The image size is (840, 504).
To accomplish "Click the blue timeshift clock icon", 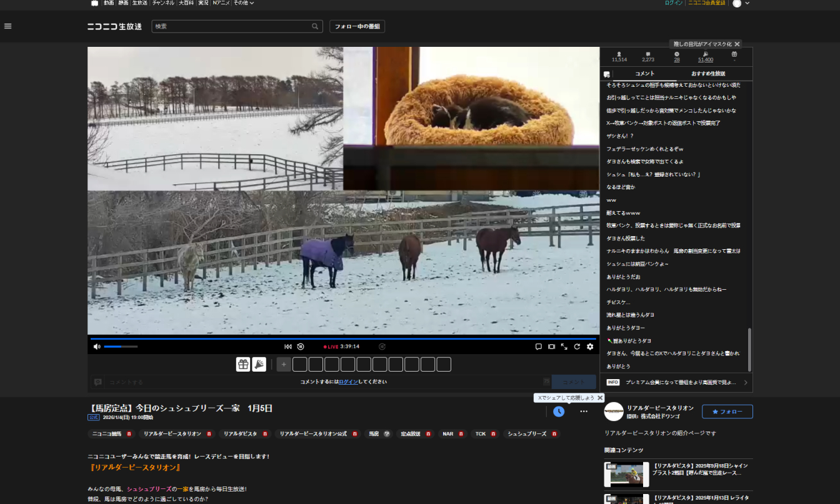I will coord(559,412).
